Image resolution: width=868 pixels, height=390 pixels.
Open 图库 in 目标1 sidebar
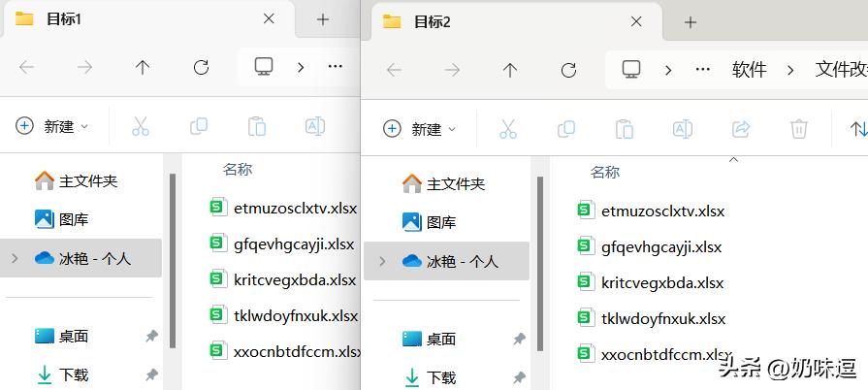click(61, 219)
